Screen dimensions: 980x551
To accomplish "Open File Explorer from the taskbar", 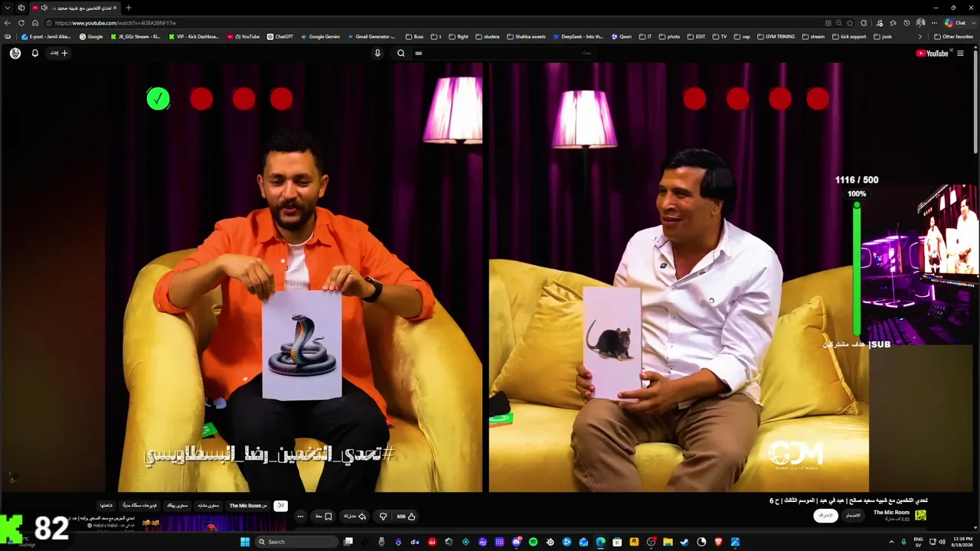I will coord(668,542).
